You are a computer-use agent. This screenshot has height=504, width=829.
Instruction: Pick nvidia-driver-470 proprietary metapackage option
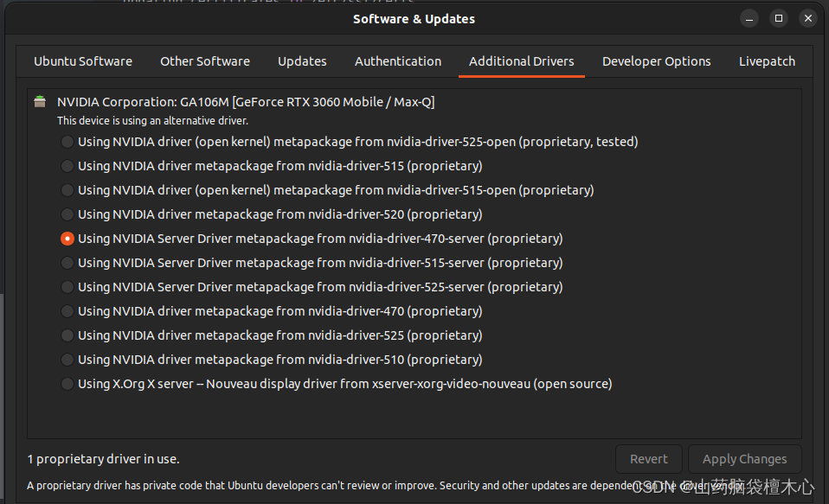click(x=67, y=311)
